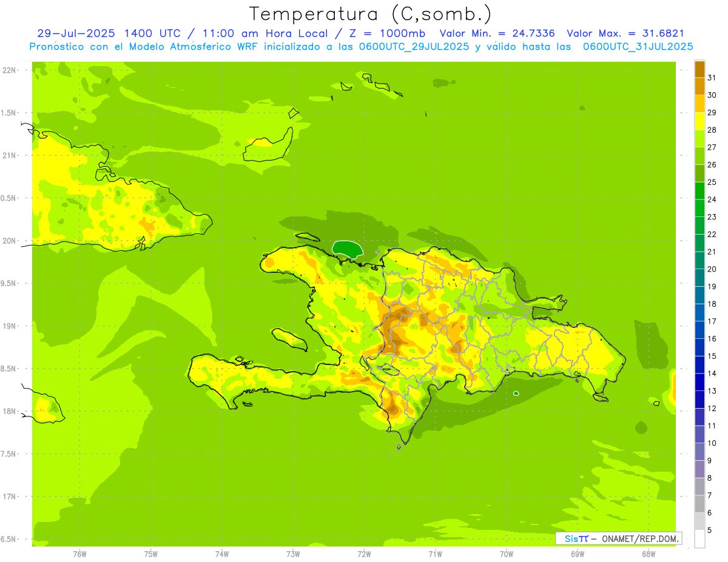Image resolution: width=728 pixels, height=562 pixels.
Task: Select the "Valor Min. = 24.7336" readout
Action: (497, 33)
